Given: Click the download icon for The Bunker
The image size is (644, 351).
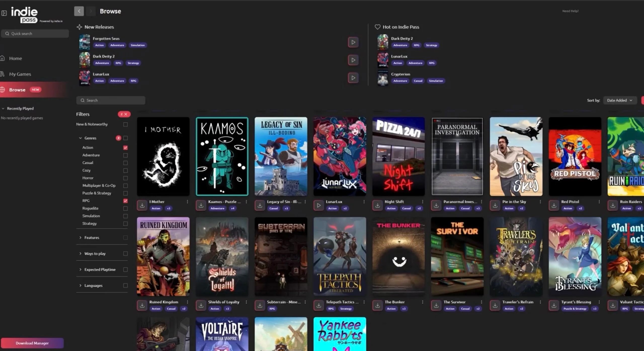Looking at the screenshot, I should tap(378, 305).
